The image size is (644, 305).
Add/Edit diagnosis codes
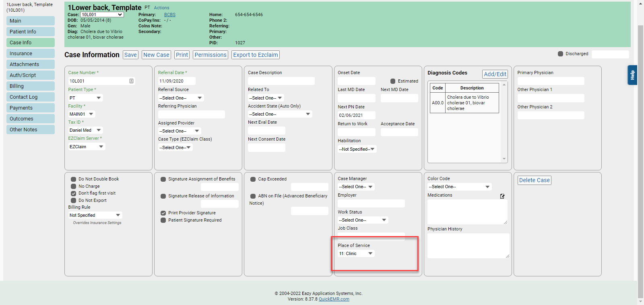[495, 74]
